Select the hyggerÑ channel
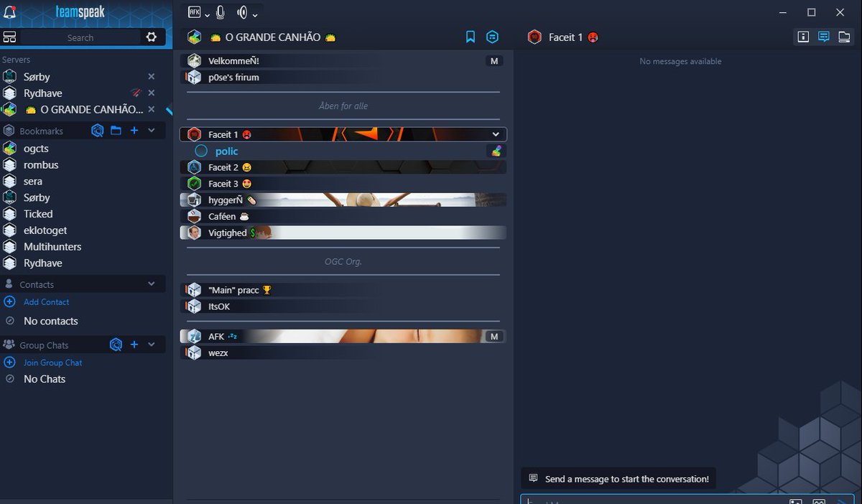The width and height of the screenshot is (862, 504). pyautogui.click(x=343, y=200)
